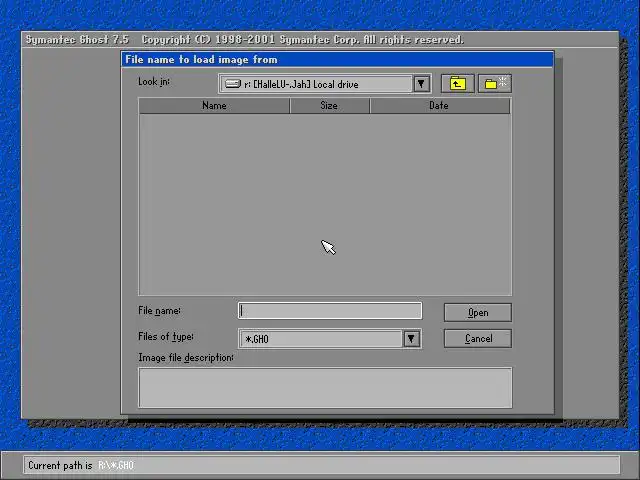Open the Files of type dropdown arrow
Viewport: 640px width, 480px height.
point(411,339)
